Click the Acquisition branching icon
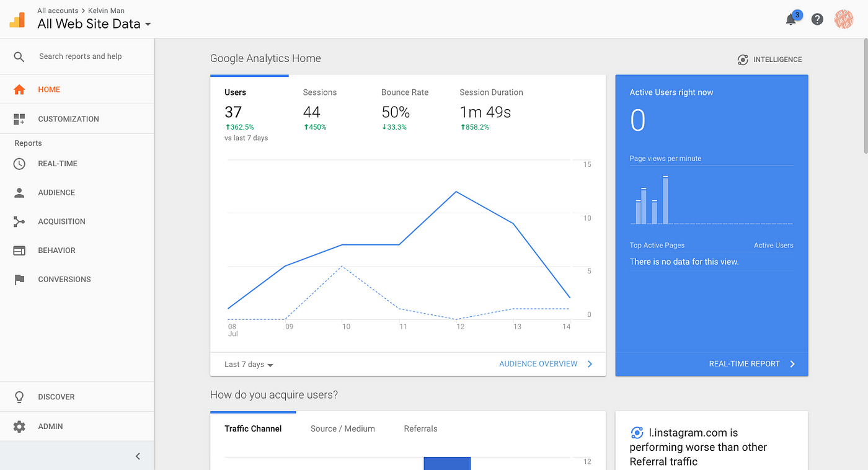 tap(19, 221)
